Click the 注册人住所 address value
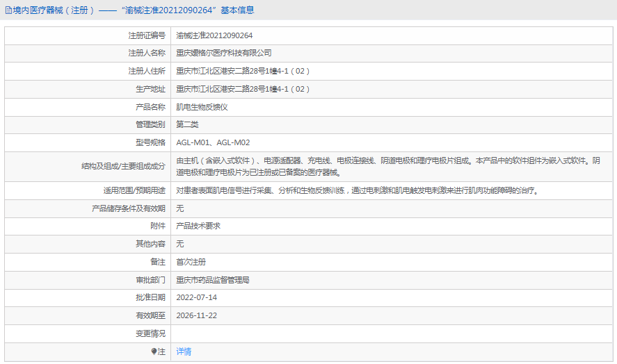The image size is (617, 364). tap(243, 71)
